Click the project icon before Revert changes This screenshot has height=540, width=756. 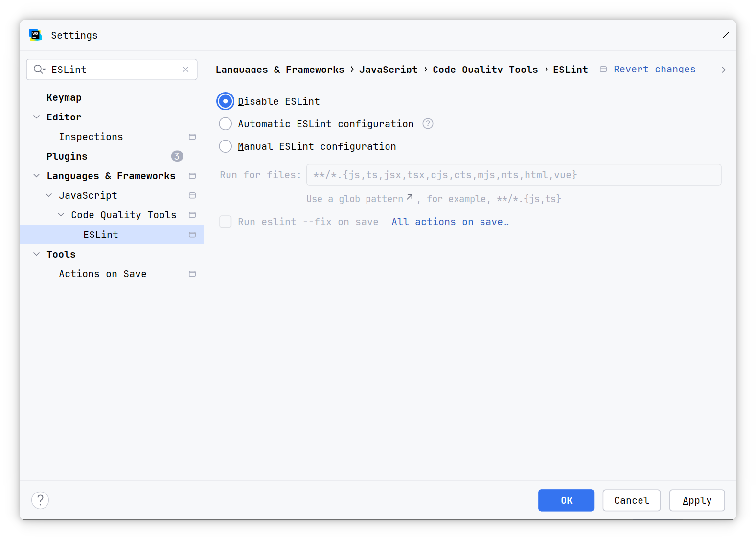[603, 70]
